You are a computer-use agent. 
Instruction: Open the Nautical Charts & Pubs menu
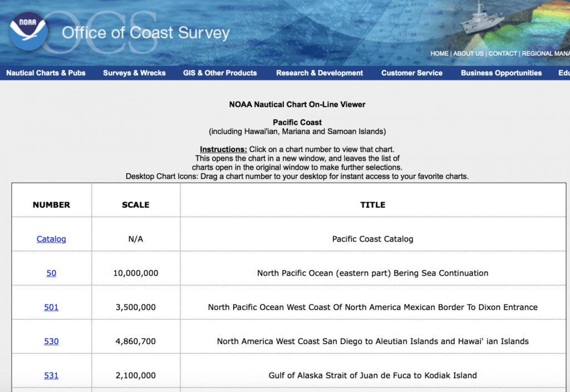point(46,73)
